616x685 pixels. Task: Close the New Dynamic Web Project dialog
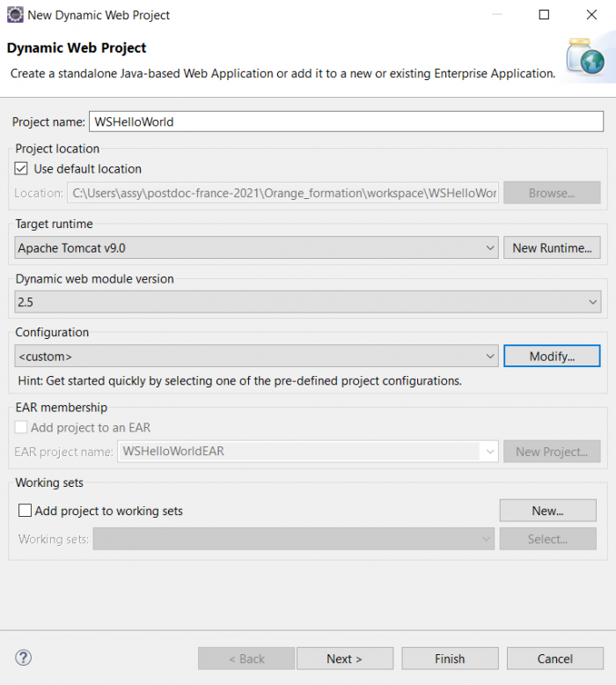[591, 15]
